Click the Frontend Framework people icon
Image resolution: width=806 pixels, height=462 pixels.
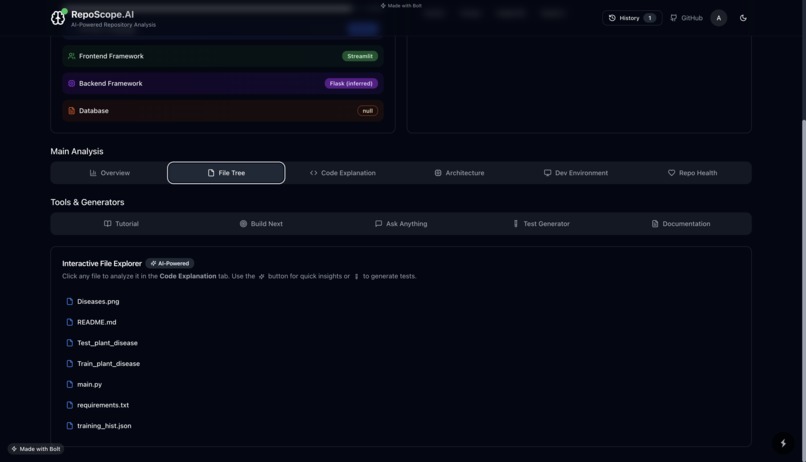(71, 56)
